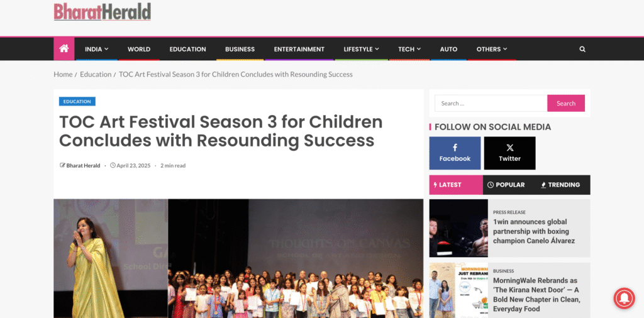Click the Bharat Herald author link
Viewport: 644px width, 318px height.
coord(83,166)
